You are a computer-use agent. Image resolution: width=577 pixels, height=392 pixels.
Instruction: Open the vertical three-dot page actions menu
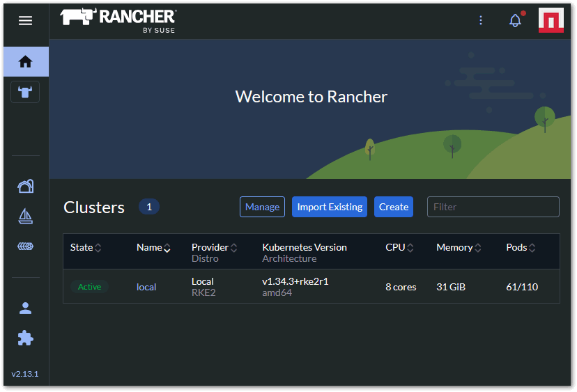[481, 20]
